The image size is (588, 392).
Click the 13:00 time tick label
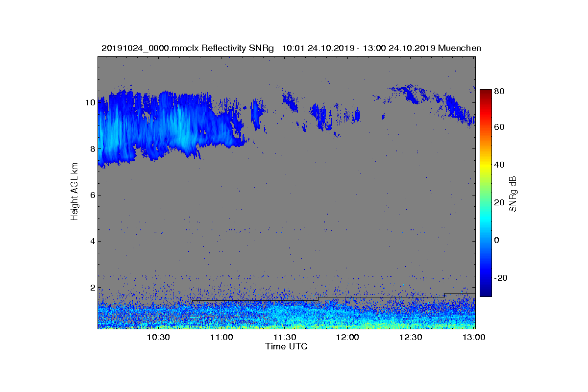tap(474, 338)
